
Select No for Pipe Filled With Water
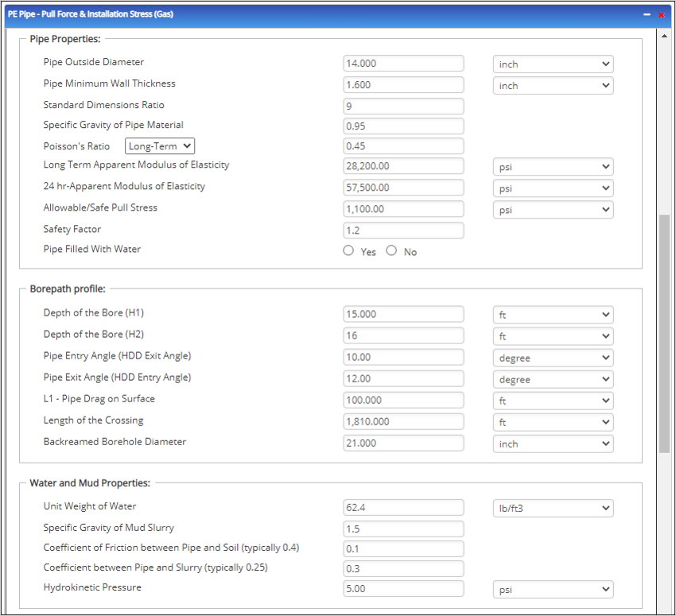point(391,250)
